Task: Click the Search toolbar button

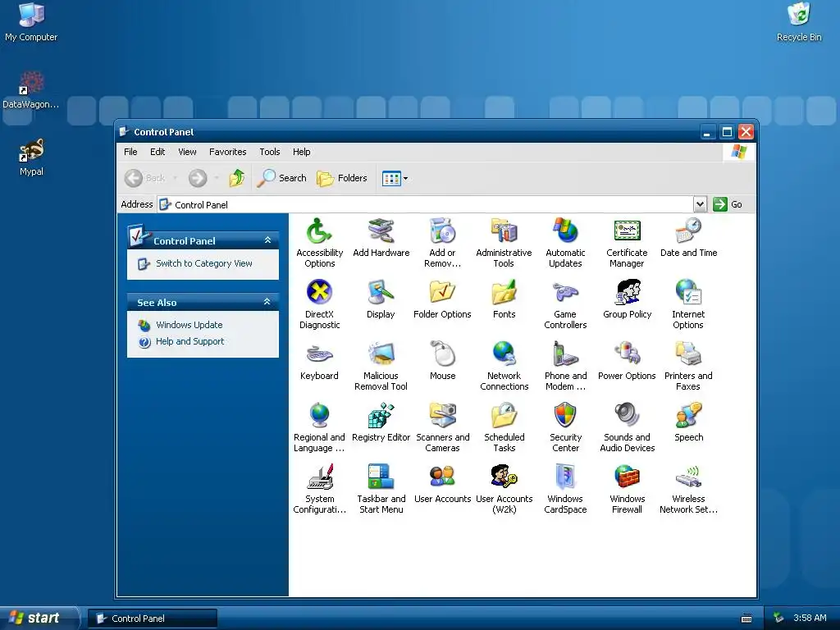Action: pos(281,178)
